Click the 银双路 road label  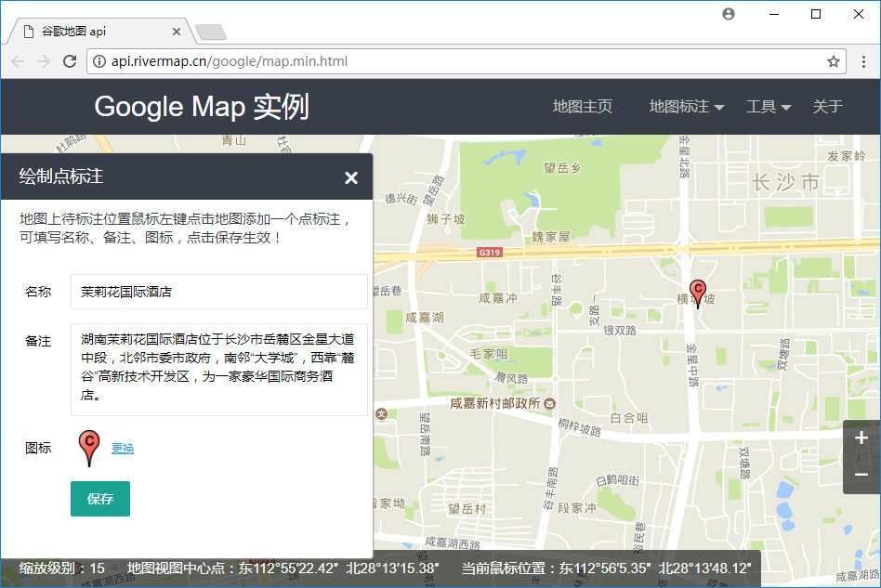click(x=620, y=330)
